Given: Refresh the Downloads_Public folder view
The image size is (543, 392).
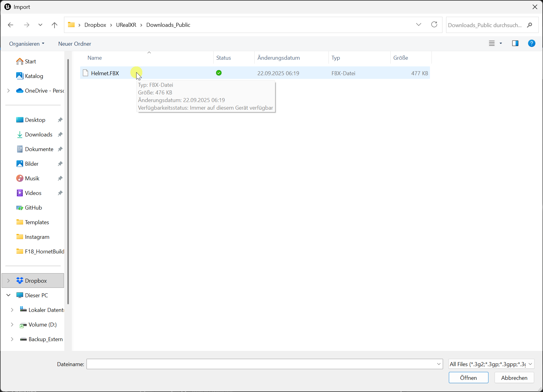Looking at the screenshot, I should (434, 25).
